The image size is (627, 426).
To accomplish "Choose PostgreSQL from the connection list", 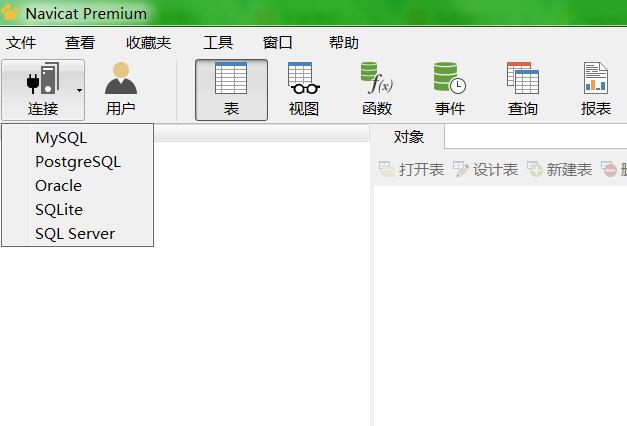I will [x=77, y=161].
